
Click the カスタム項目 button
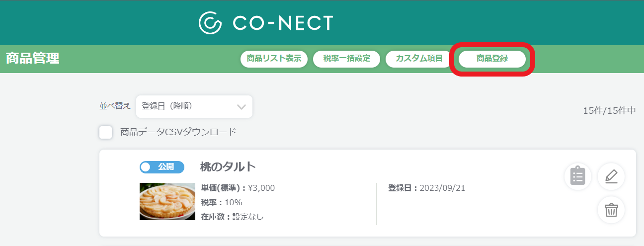(419, 59)
